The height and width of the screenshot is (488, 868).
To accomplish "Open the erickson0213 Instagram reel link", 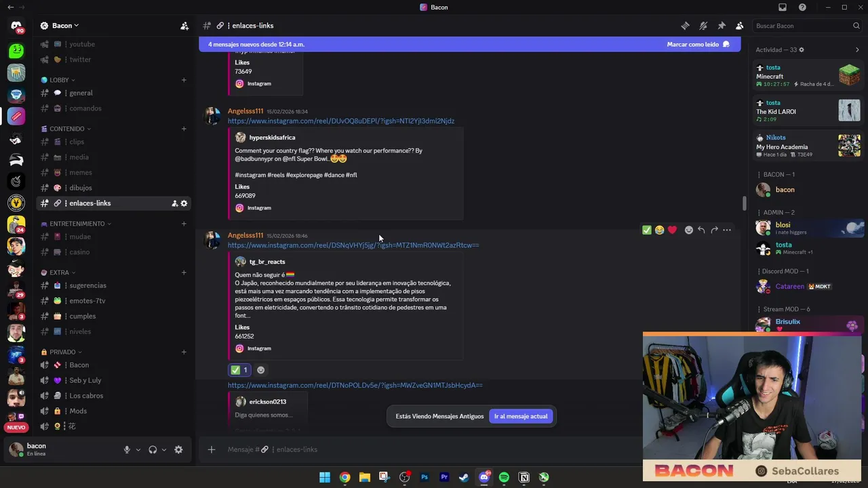I will pyautogui.click(x=355, y=386).
